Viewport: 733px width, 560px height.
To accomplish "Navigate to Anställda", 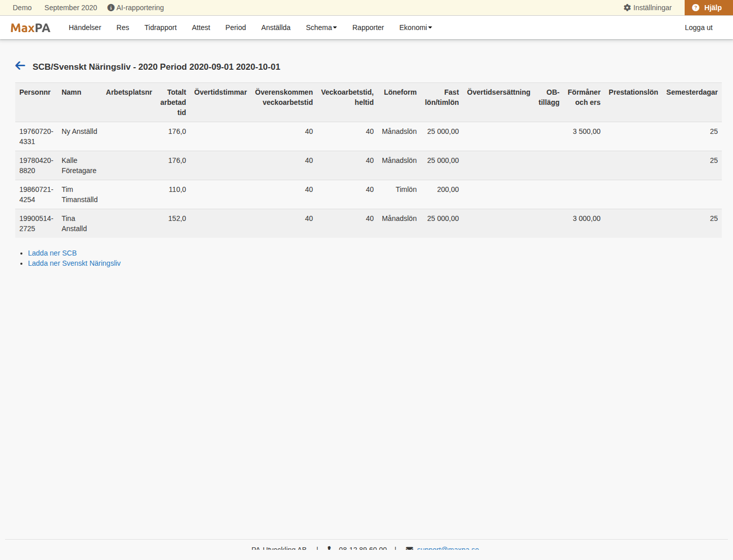I will [x=276, y=27].
